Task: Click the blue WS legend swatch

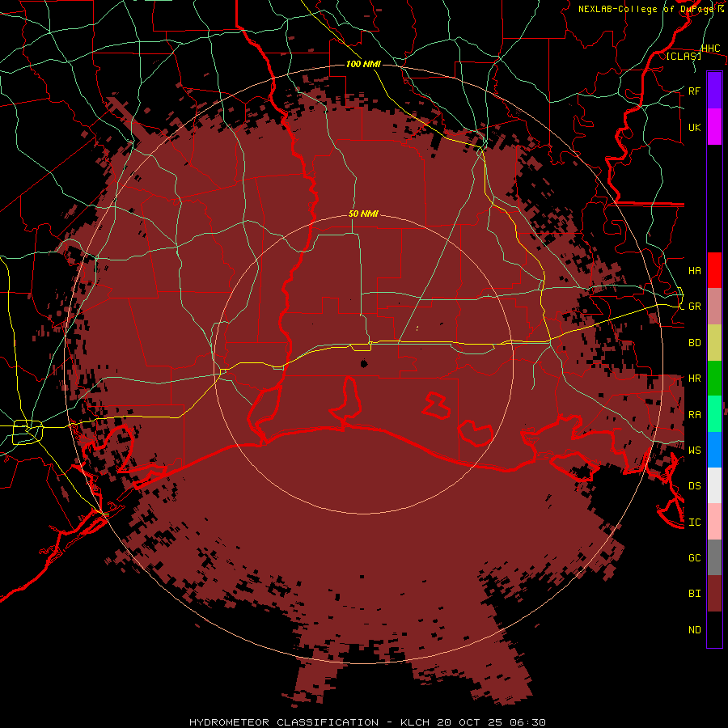Action: [x=714, y=450]
